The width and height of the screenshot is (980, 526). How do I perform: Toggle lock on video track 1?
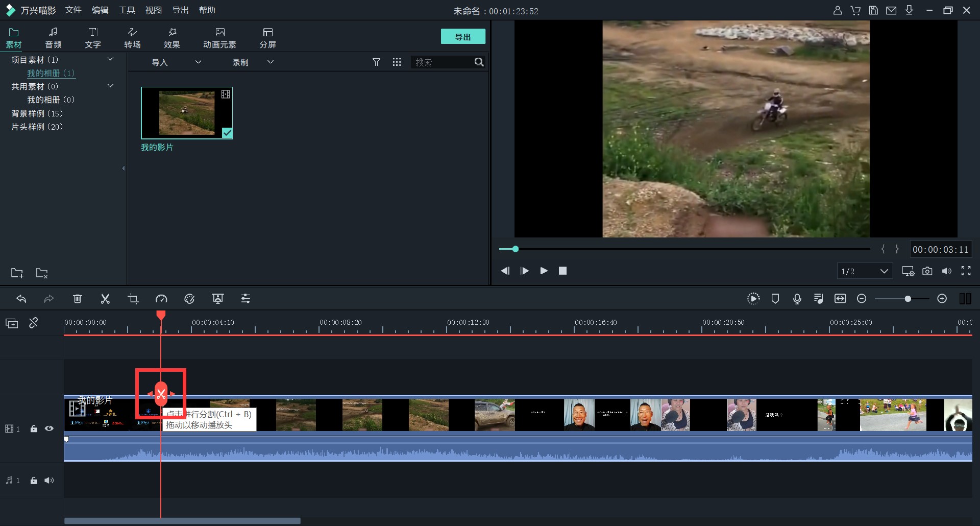(x=34, y=428)
